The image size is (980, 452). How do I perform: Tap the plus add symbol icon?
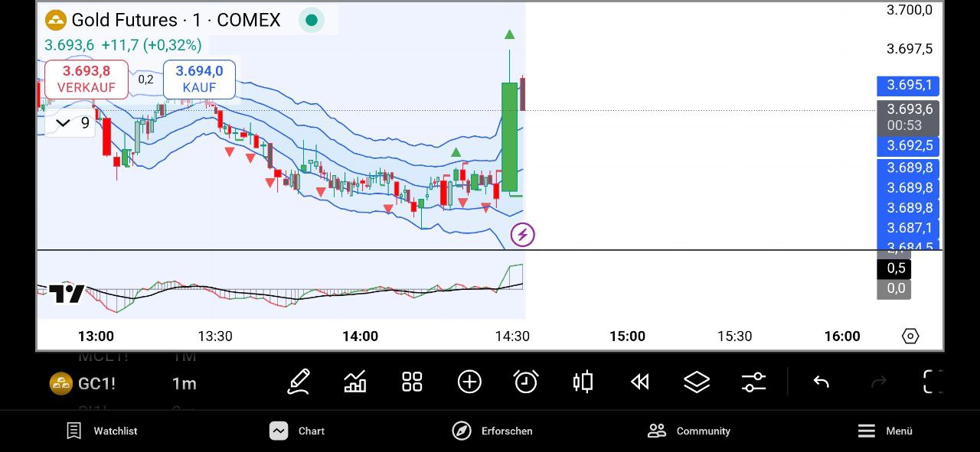tap(469, 382)
